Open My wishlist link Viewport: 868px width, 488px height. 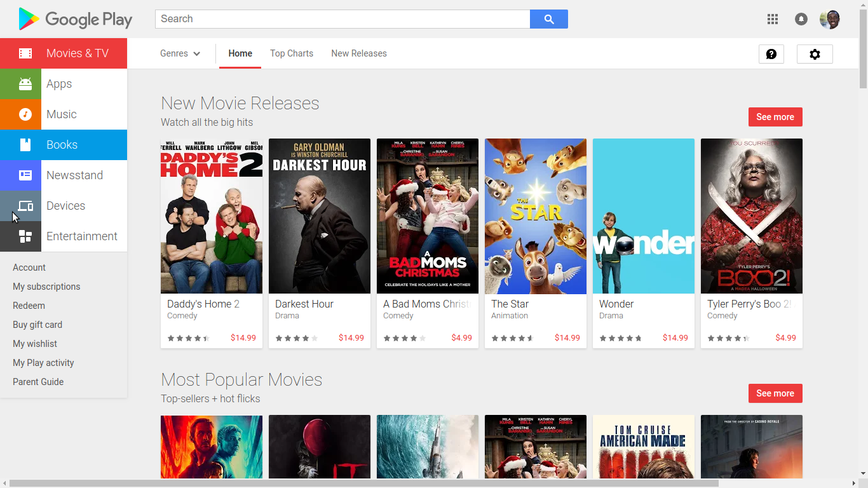(x=35, y=344)
